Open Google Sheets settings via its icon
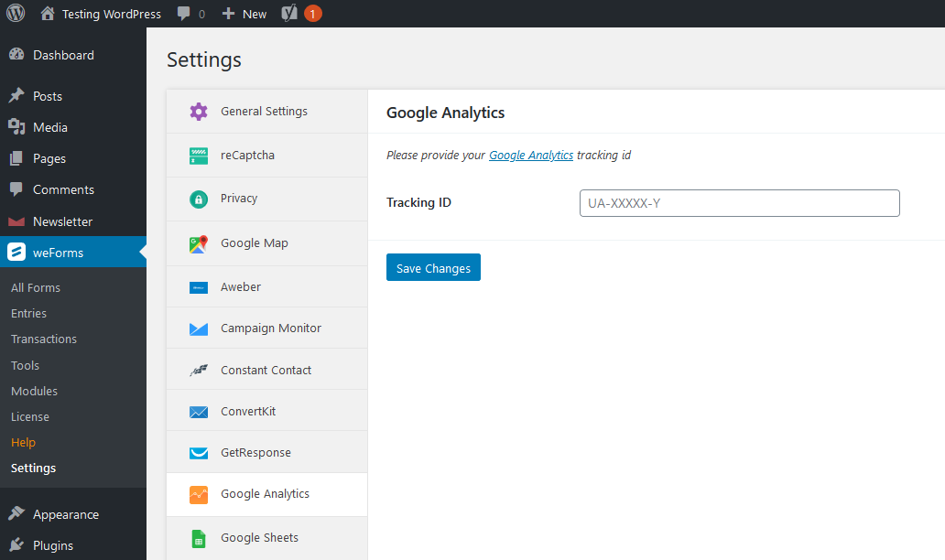 tap(199, 538)
